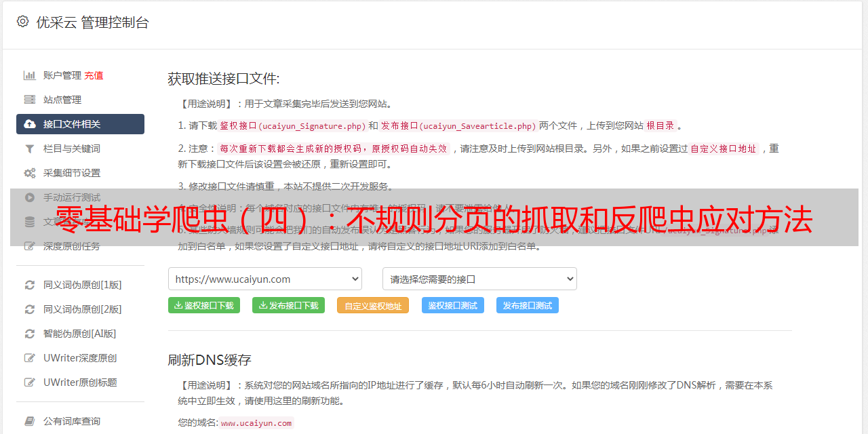Open 账户管理 in the sidebar
Image resolution: width=868 pixels, height=434 pixels.
(62, 75)
